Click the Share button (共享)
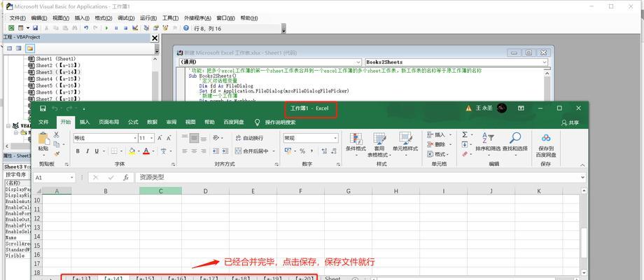The height and width of the screenshot is (280, 644). [570, 122]
